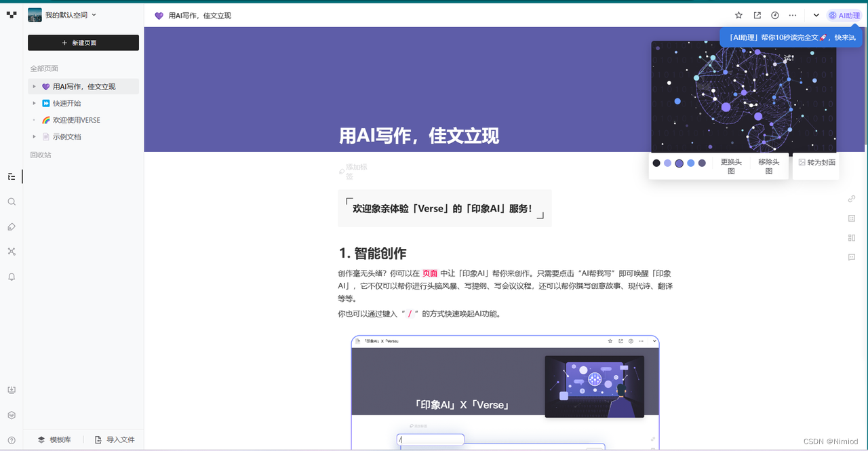
Task: Click the 「印象AI」X「Verse」 embedded screenshot
Action: 505,392
